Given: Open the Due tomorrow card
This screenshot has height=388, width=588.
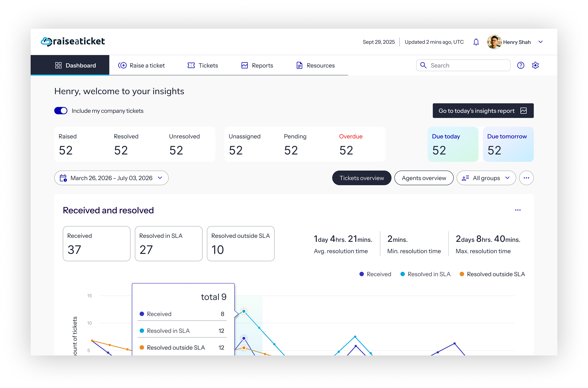Looking at the screenshot, I should point(508,144).
